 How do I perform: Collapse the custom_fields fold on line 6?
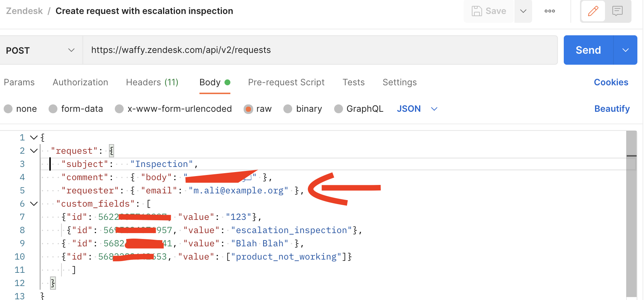coord(34,204)
